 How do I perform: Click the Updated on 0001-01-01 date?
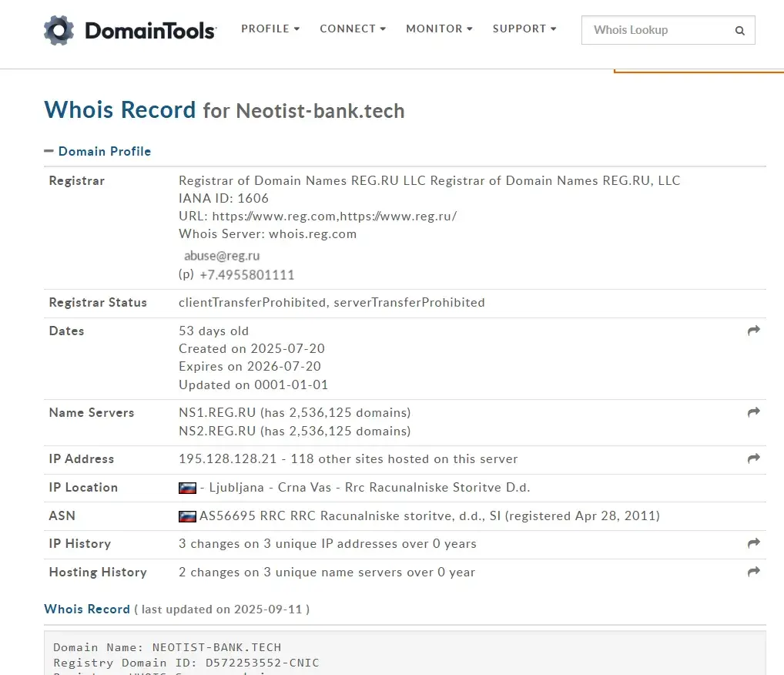pyautogui.click(x=253, y=385)
